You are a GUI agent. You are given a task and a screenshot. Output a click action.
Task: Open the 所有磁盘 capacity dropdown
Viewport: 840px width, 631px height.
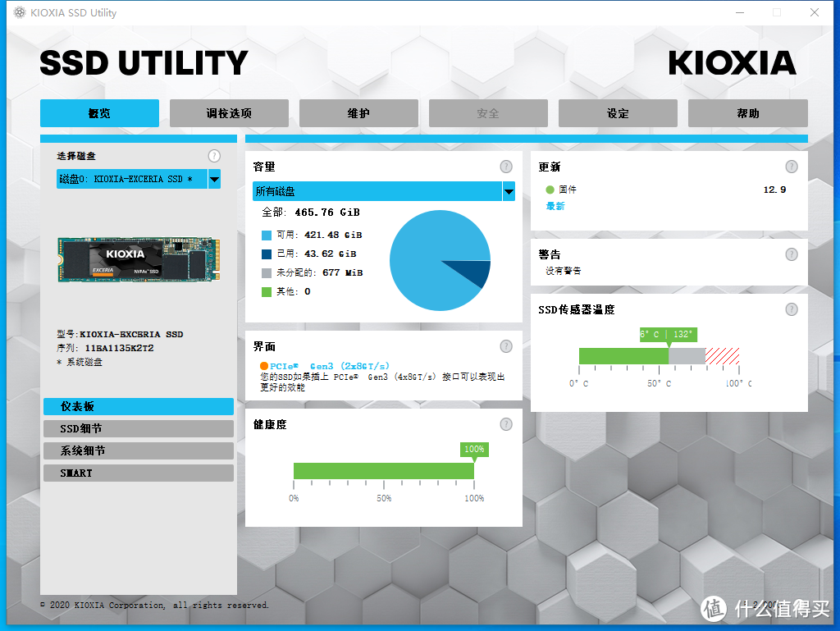point(383,192)
